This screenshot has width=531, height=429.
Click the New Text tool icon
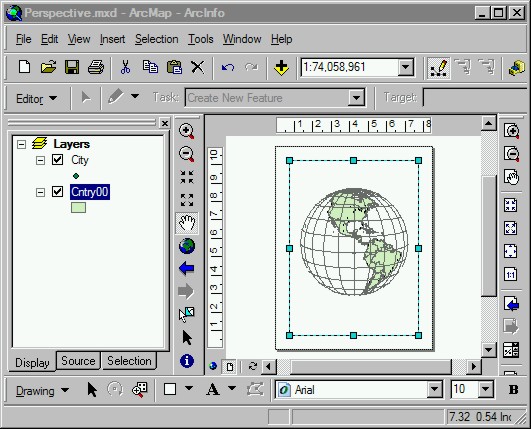click(213, 389)
